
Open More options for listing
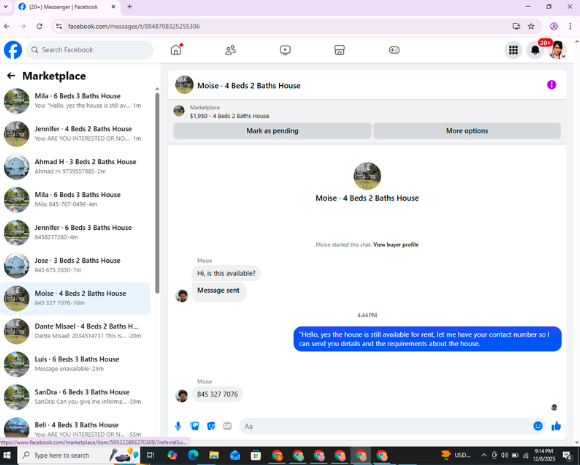[x=467, y=131]
